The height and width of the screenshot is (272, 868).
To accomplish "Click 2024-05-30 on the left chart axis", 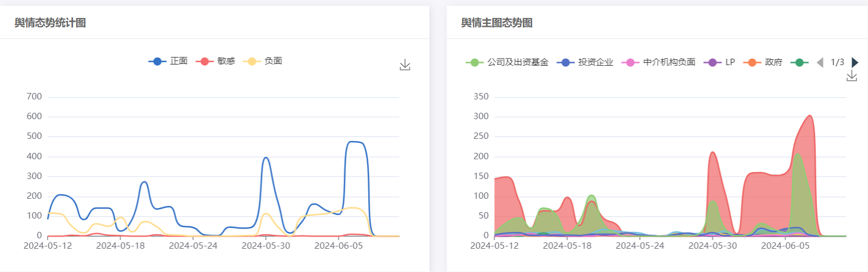I will 266,245.
